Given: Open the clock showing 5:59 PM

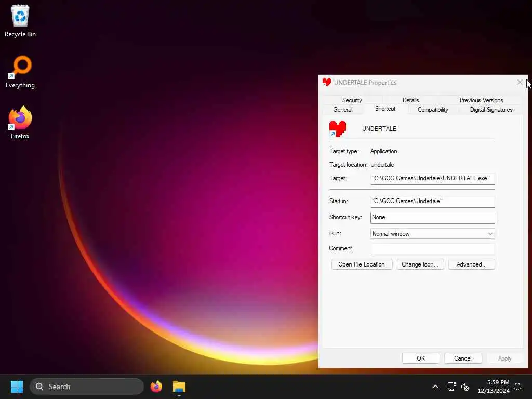Looking at the screenshot, I should pos(494,387).
